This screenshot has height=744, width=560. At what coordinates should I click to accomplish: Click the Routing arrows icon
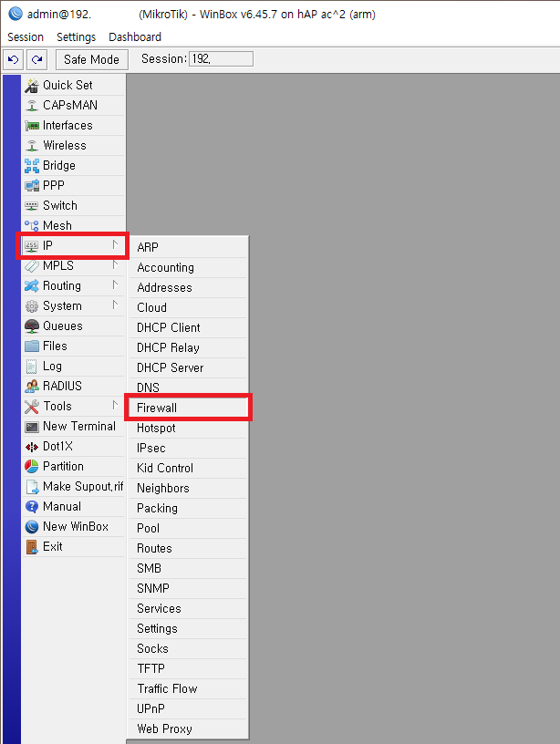(x=32, y=286)
